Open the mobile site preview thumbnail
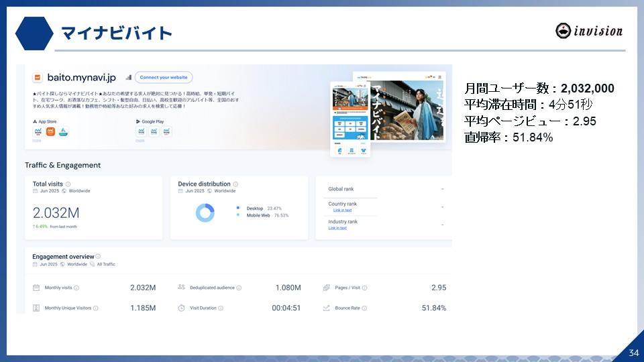 [350, 119]
